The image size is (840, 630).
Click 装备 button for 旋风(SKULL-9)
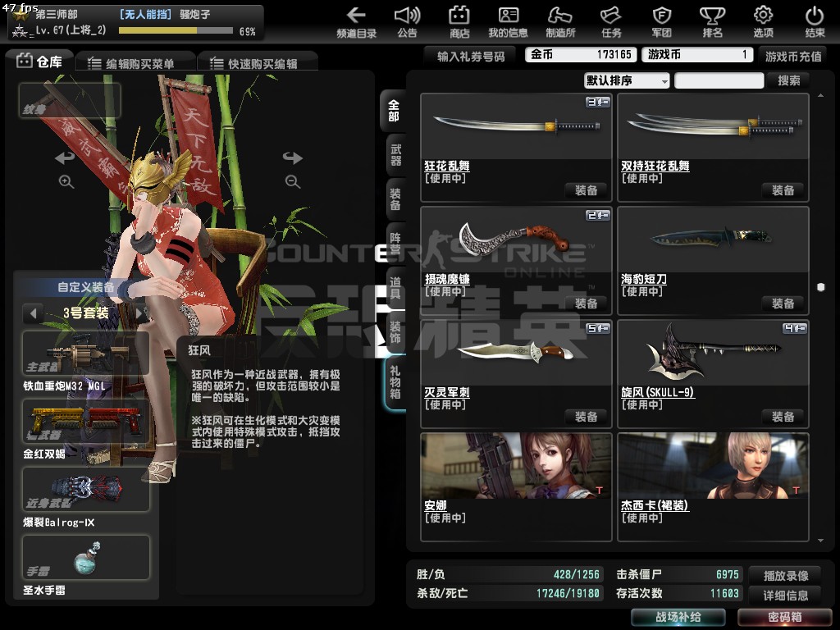[783, 417]
